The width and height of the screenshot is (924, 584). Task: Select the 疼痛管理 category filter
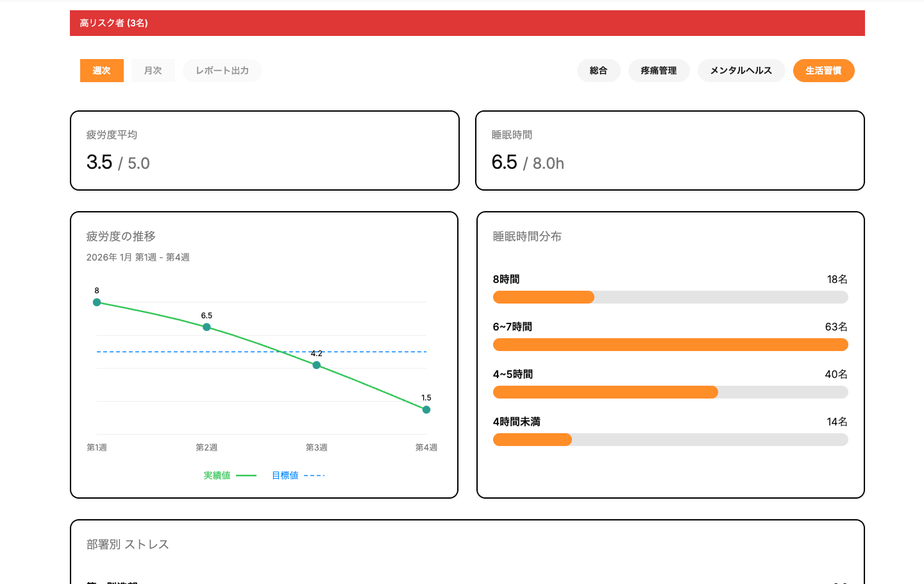[x=659, y=71]
